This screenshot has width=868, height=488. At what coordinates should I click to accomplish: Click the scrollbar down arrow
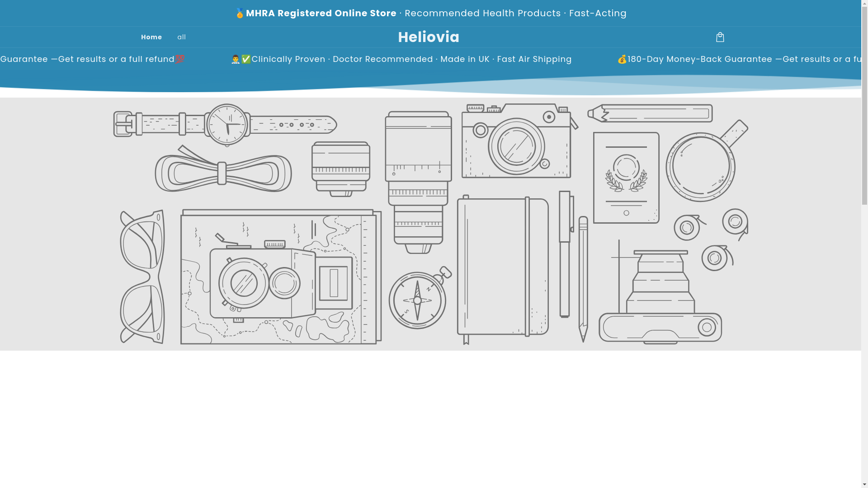click(864, 484)
